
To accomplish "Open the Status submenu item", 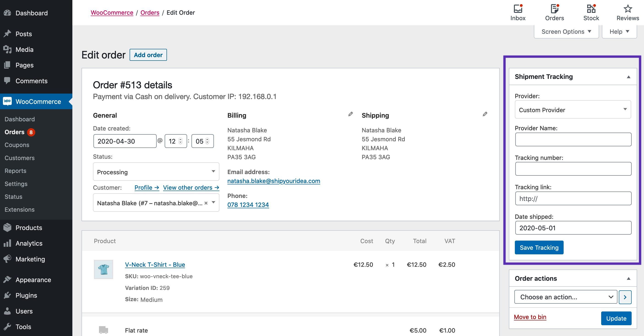I will pyautogui.click(x=13, y=197).
